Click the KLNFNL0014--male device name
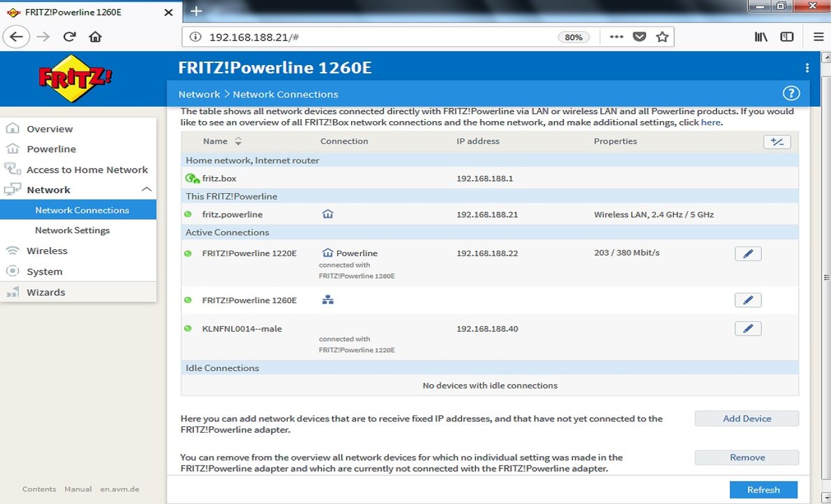This screenshot has width=831, height=504. (x=242, y=329)
